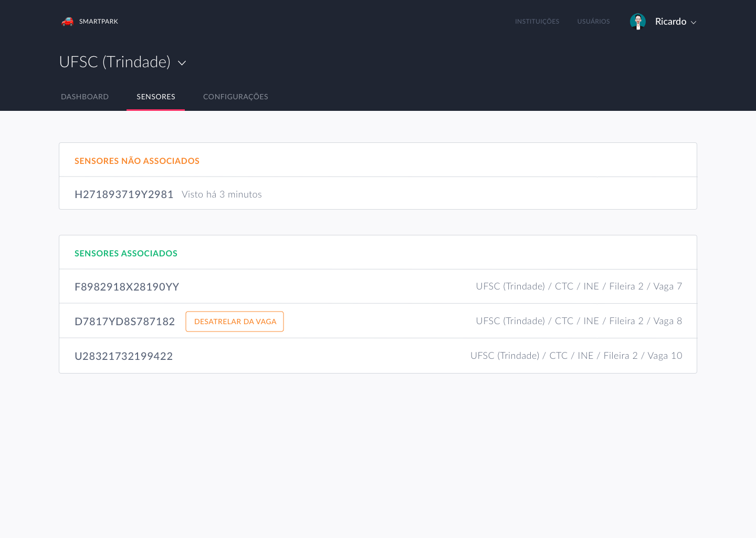The height and width of the screenshot is (538, 756).
Task: Switch to the Dashboard tab
Action: tap(85, 97)
